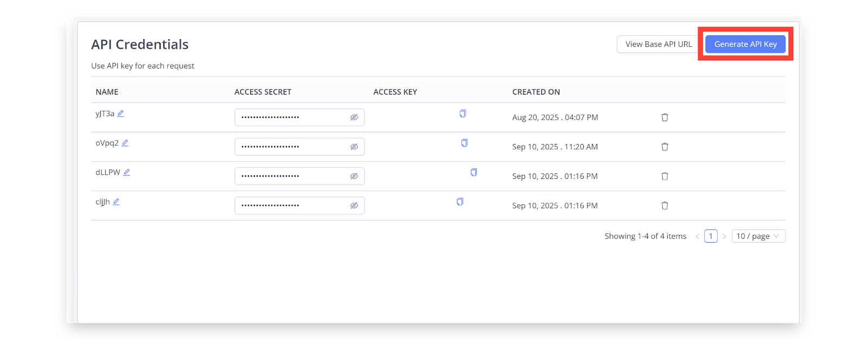868x340 pixels.
Task: Delete the cljJh credential with trash icon
Action: pos(665,205)
